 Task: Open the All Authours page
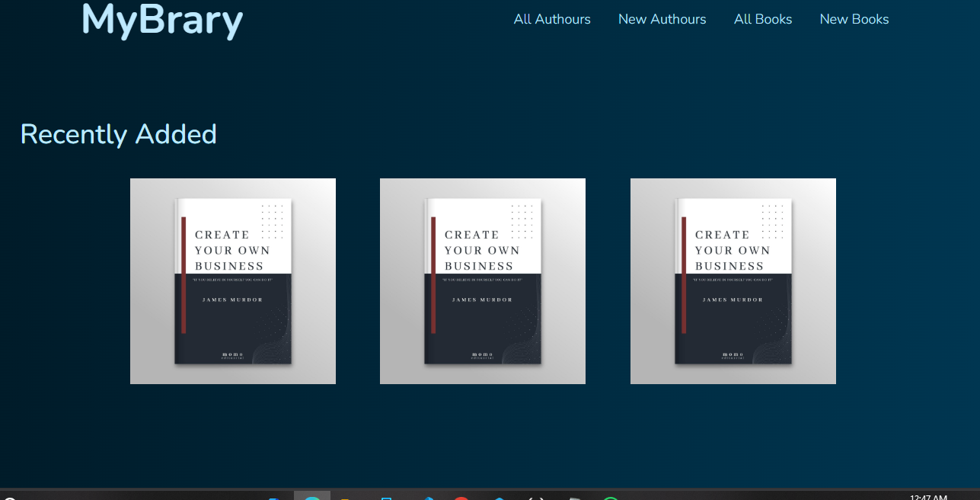click(552, 19)
